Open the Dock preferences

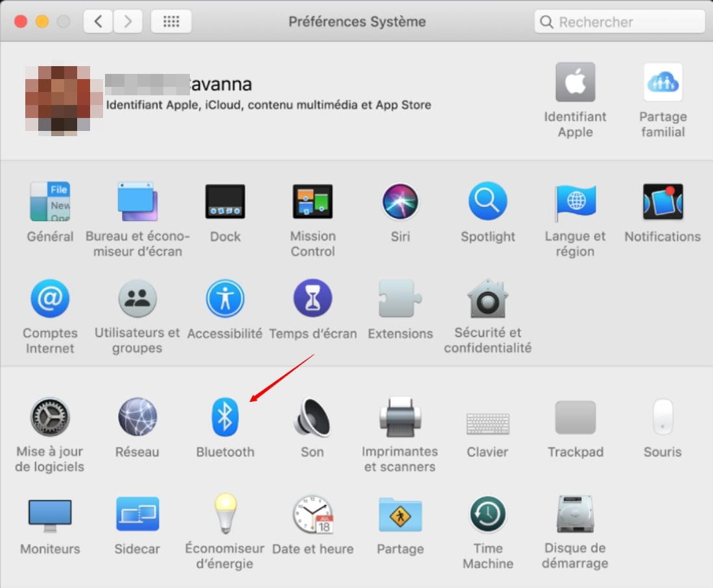point(225,202)
